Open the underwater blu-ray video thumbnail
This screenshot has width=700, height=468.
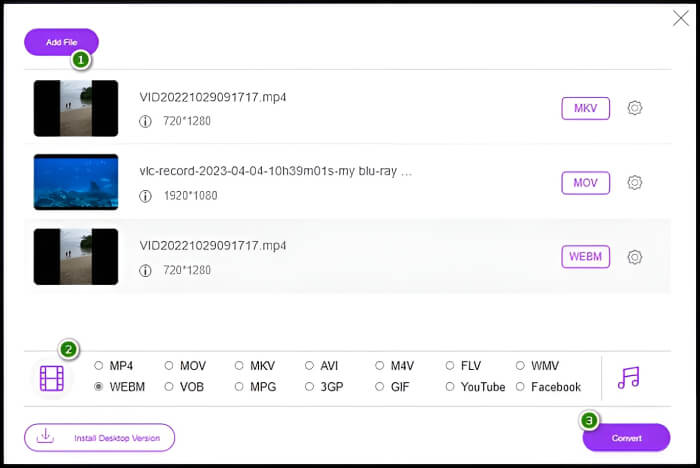76,182
